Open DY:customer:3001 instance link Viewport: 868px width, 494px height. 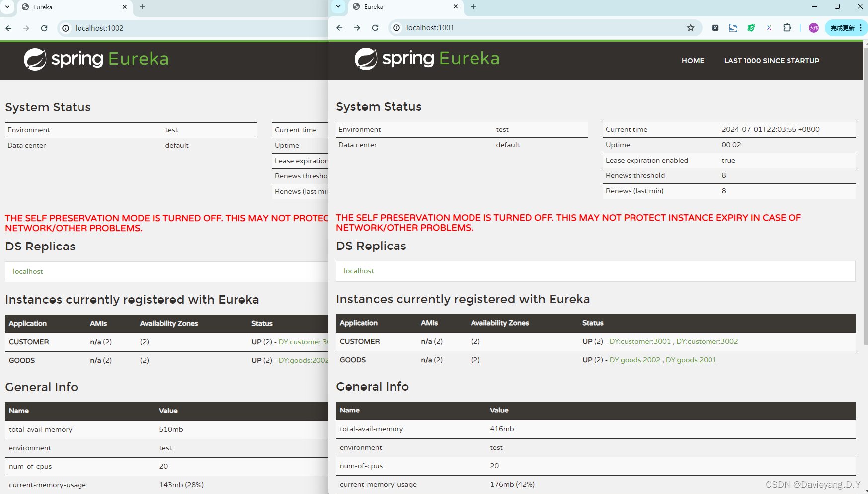pos(640,341)
